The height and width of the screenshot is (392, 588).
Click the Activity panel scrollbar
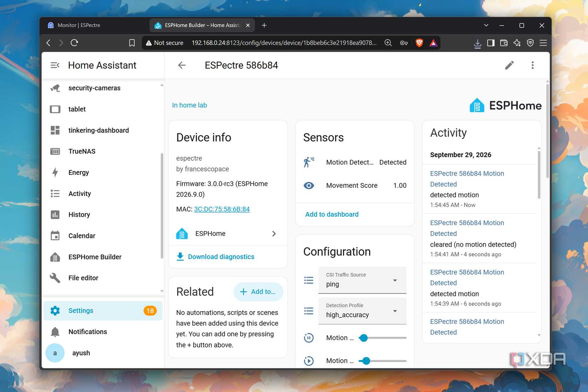click(x=539, y=175)
